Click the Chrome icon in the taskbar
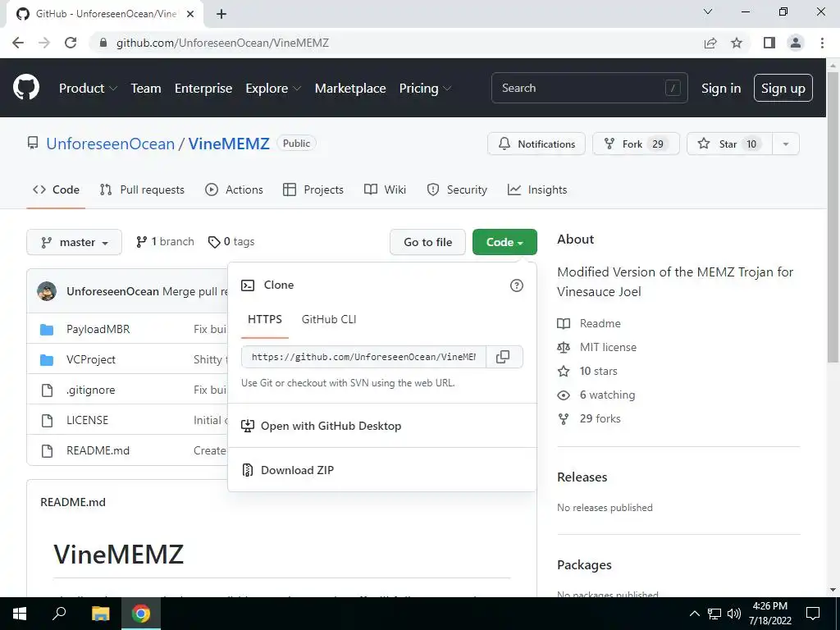Screen dimensions: 840x630 tap(141, 614)
